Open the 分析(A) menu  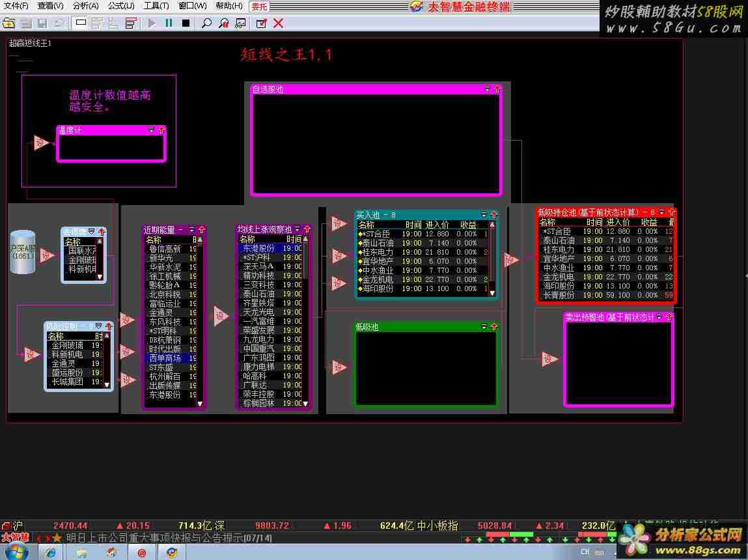(x=86, y=6)
